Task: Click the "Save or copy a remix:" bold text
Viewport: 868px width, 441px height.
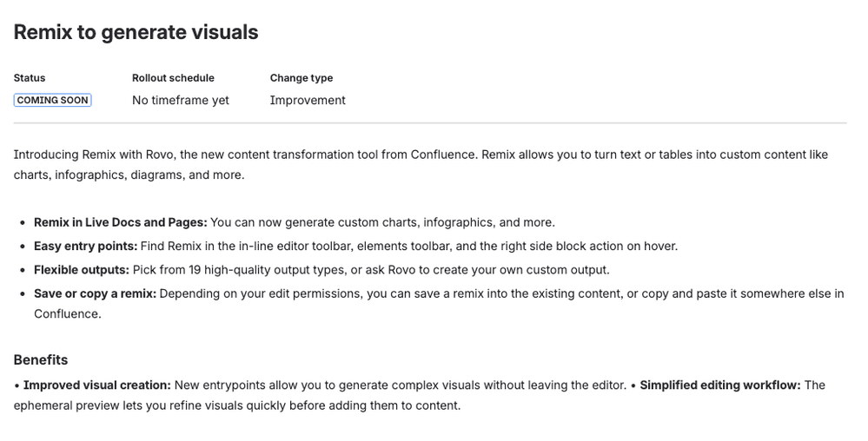Action: 95,293
